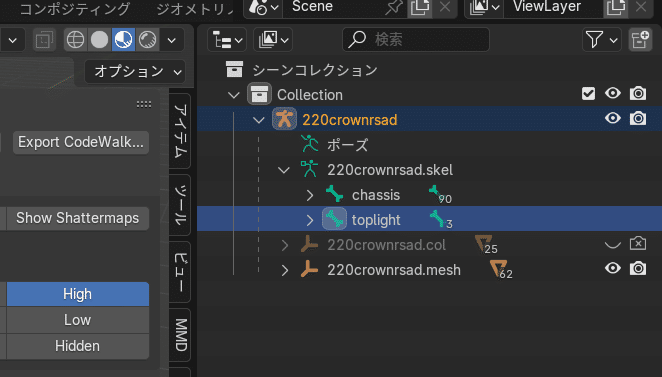Viewport: 662px width, 377px height.
Task: Toggle render camera for 220crownrsad.mesh
Action: coord(638,269)
